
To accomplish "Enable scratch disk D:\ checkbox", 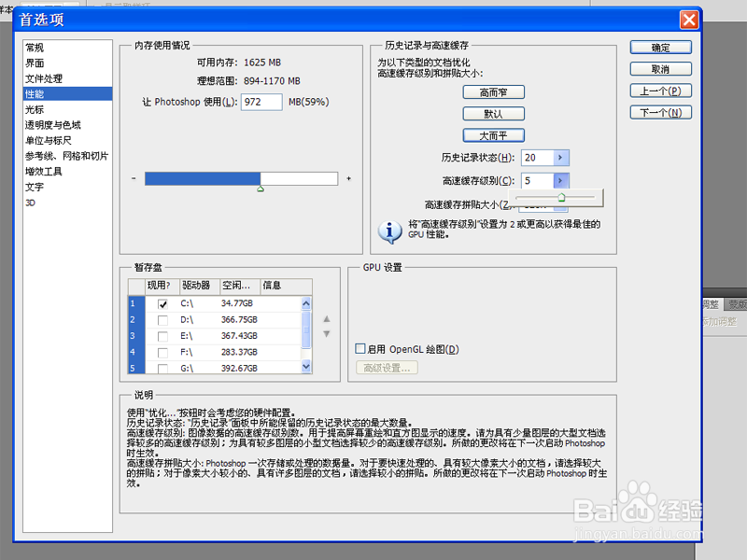I will click(162, 320).
